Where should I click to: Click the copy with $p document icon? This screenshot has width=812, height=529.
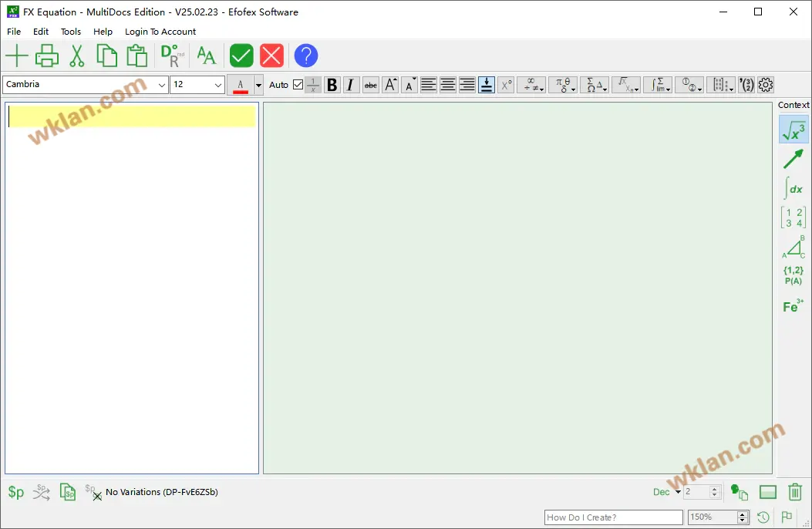(x=68, y=492)
